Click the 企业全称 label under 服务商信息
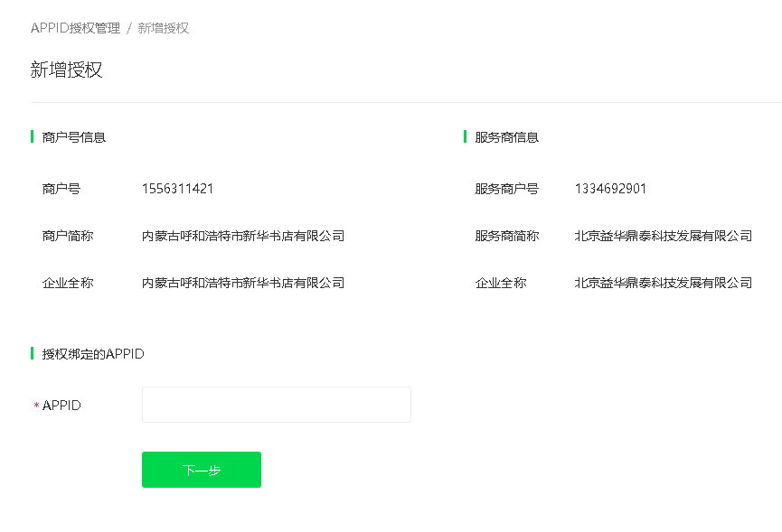Screen dimensions: 782x532 point(501,283)
